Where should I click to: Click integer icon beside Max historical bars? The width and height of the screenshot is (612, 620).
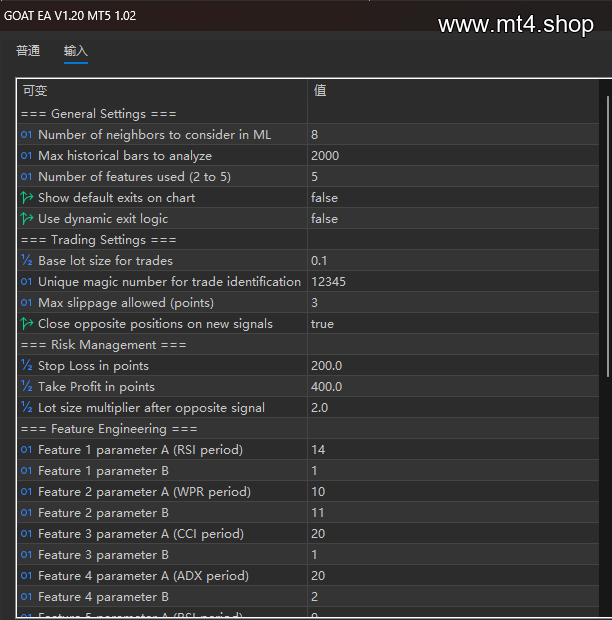(x=26, y=156)
